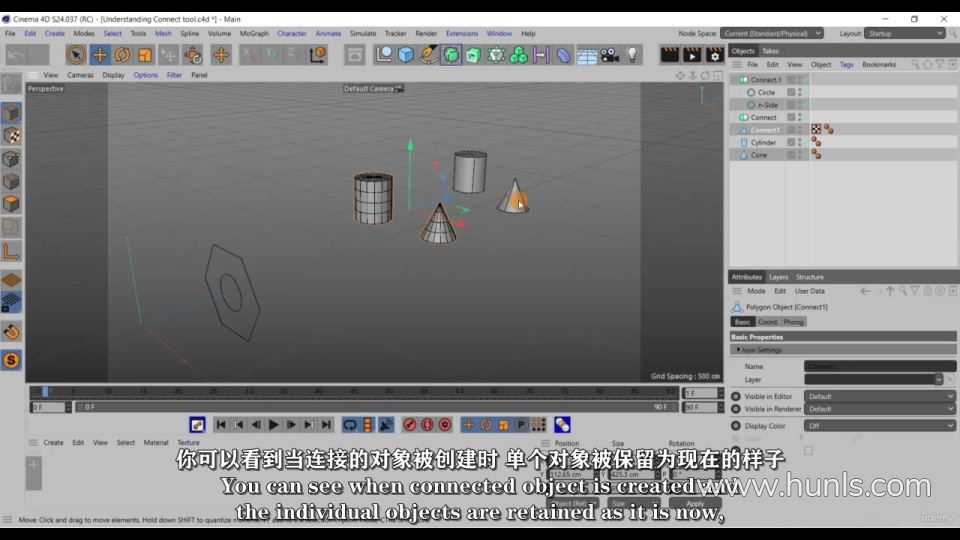This screenshot has width=960, height=540.
Task: Click the phong tag on Cone row
Action: 816,155
